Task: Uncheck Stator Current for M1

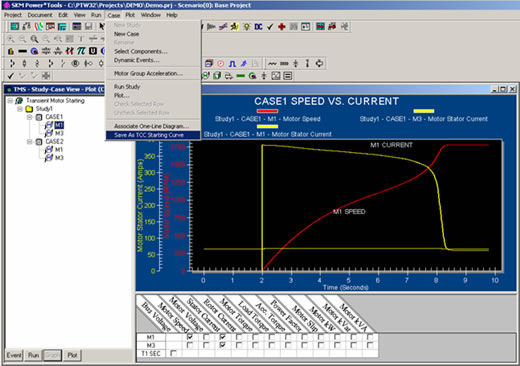Action: 222,337
